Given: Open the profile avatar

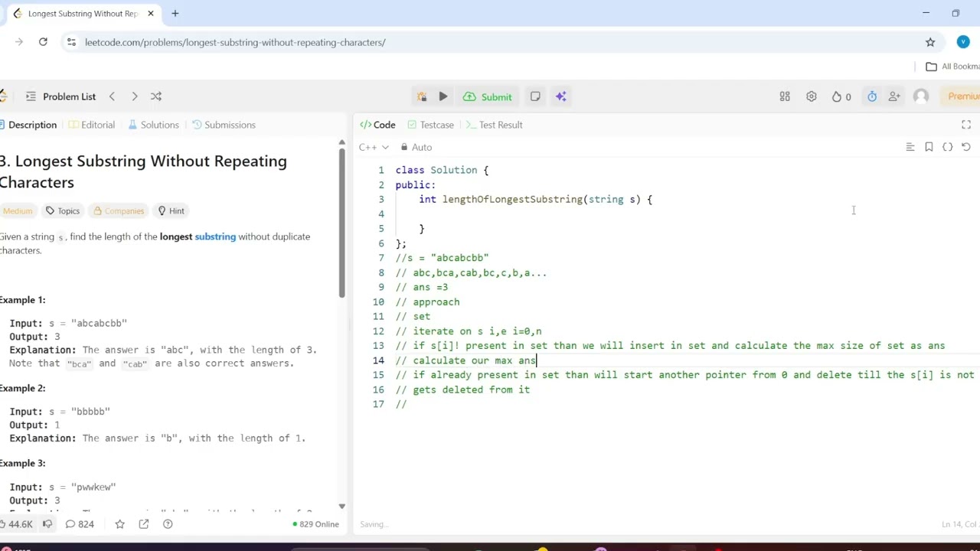Looking at the screenshot, I should (x=921, y=96).
